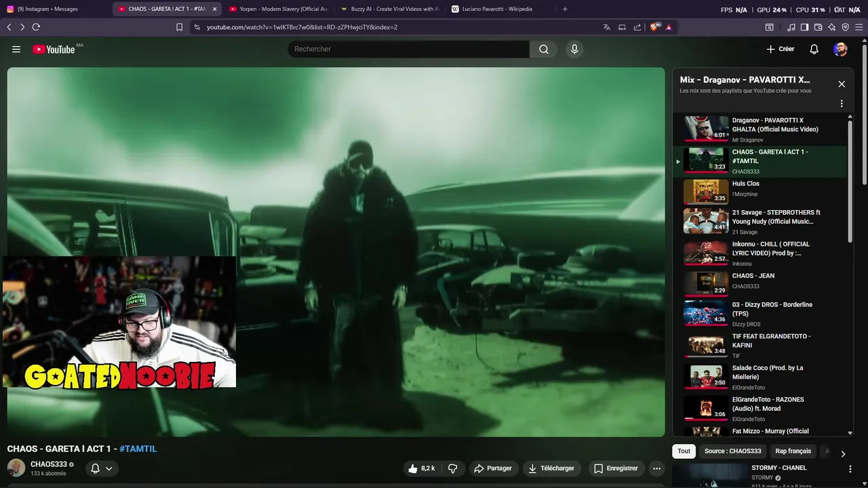Open the YouTube notifications bell
868x488 pixels.
814,49
